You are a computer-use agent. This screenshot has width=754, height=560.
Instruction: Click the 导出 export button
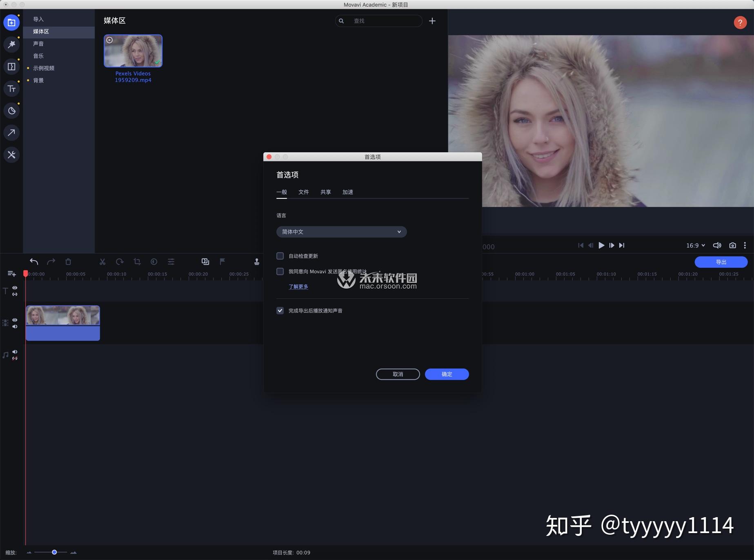coord(721,262)
